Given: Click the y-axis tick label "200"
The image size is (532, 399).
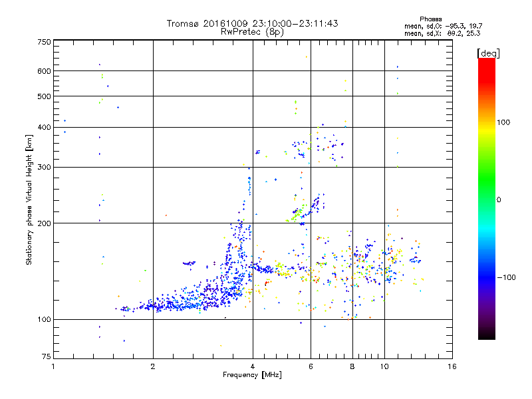Looking at the screenshot, I should click(44, 223).
